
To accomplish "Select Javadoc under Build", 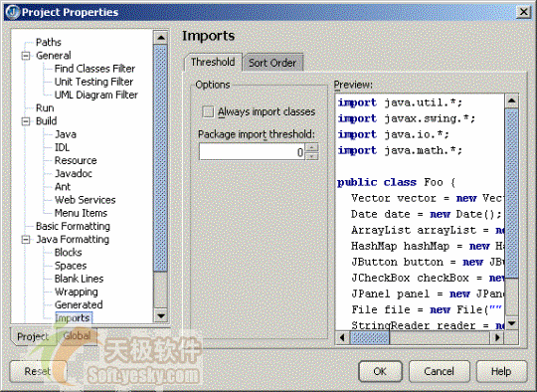I will tap(74, 174).
